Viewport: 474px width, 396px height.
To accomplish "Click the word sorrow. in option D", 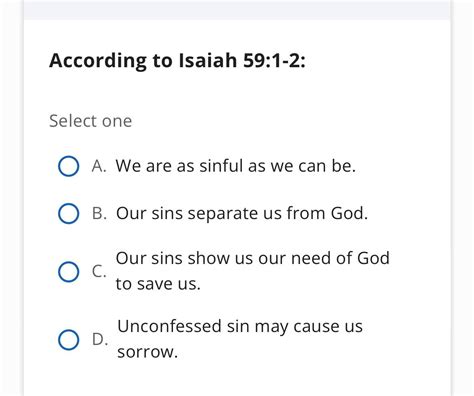I will pos(148,352).
